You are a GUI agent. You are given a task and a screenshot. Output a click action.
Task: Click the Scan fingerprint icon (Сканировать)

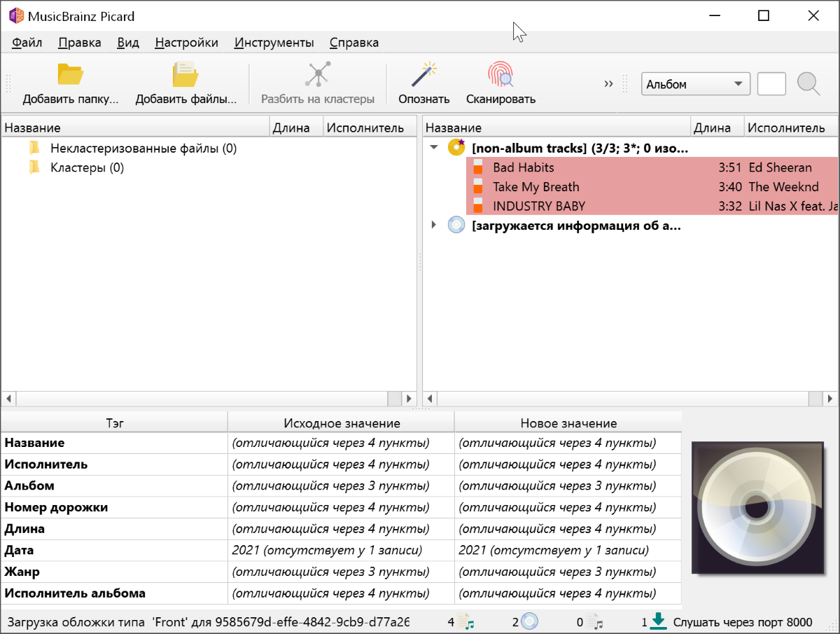pos(500,74)
